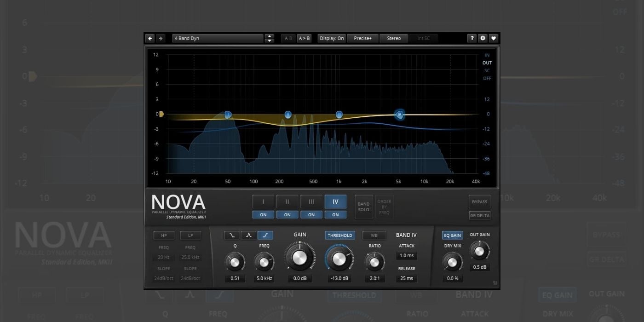
Task: Click the OUT GAIN knob
Action: tap(479, 251)
